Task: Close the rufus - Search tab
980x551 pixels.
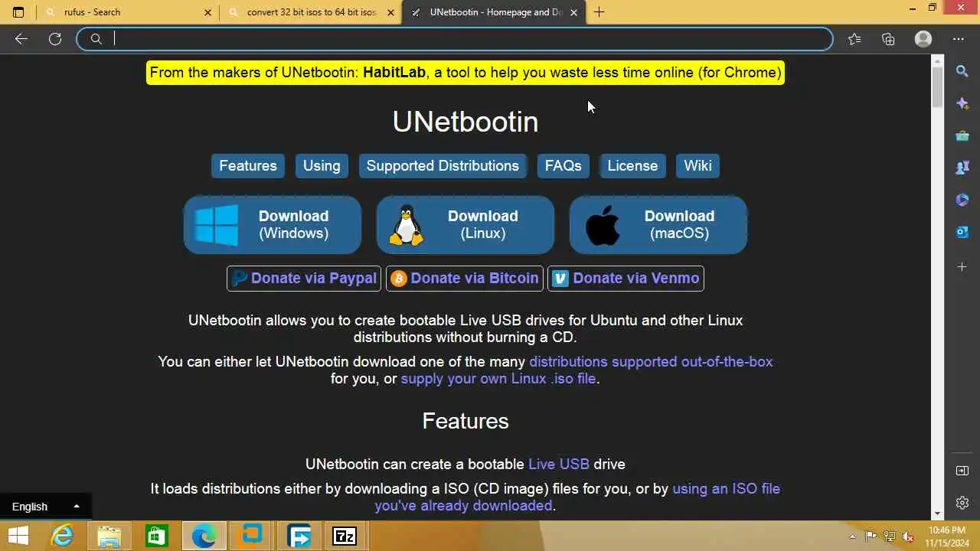Action: tap(207, 12)
